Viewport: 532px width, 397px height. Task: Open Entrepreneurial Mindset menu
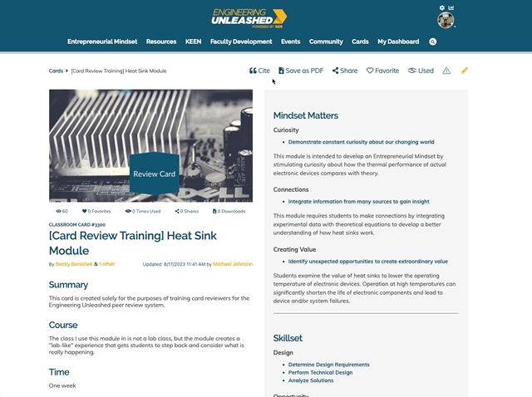pyautogui.click(x=102, y=42)
